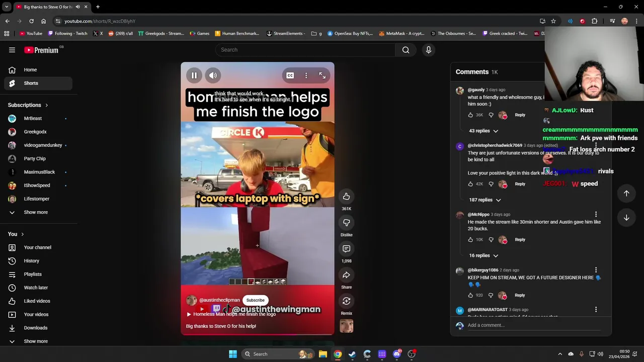Expand the You section arrow
The image size is (644, 362).
pyautogui.click(x=22, y=234)
